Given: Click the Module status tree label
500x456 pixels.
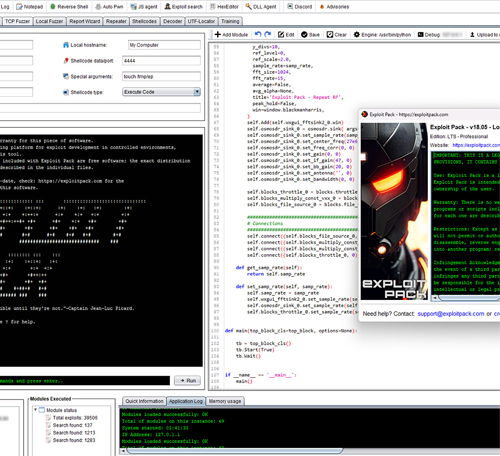Looking at the screenshot, I should (62, 410).
